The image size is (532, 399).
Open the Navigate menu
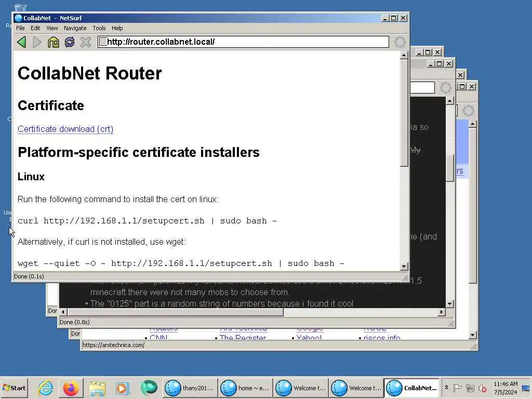pyautogui.click(x=75, y=28)
